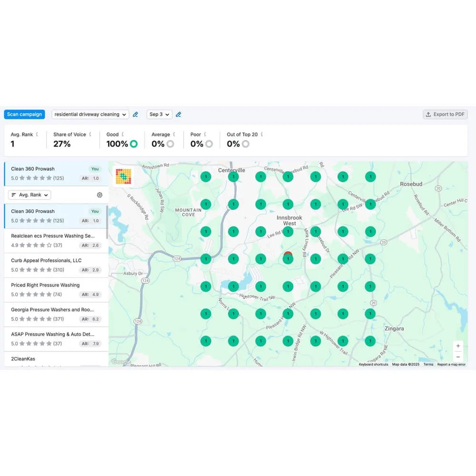Zoom in on the map with plus button
Screen dimensions: 476x476
pos(458,346)
